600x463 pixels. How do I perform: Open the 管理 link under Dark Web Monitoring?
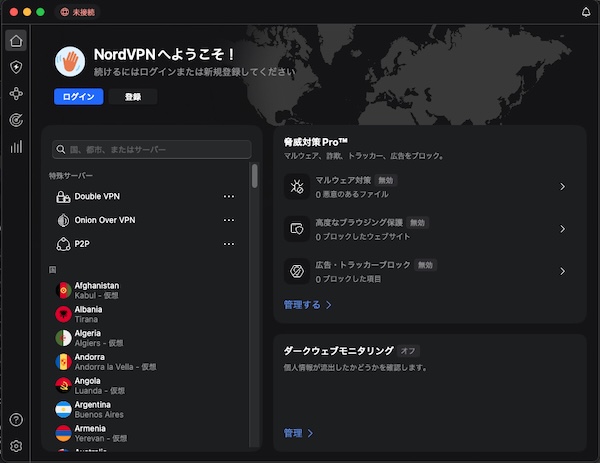[298, 433]
